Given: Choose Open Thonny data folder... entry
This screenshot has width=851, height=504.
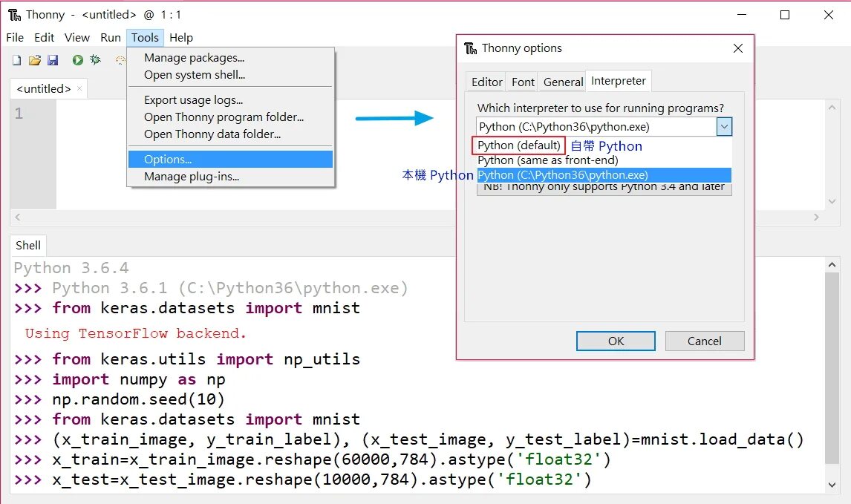Looking at the screenshot, I should click(231, 134).
